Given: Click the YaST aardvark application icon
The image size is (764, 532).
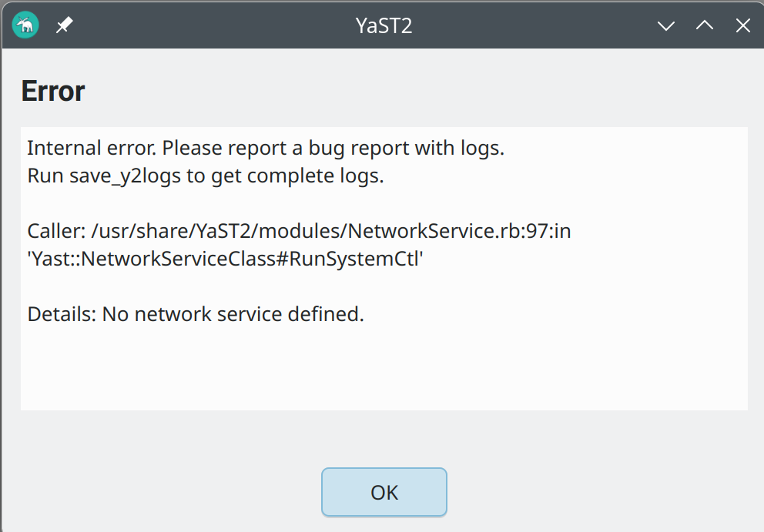Looking at the screenshot, I should pos(25,25).
